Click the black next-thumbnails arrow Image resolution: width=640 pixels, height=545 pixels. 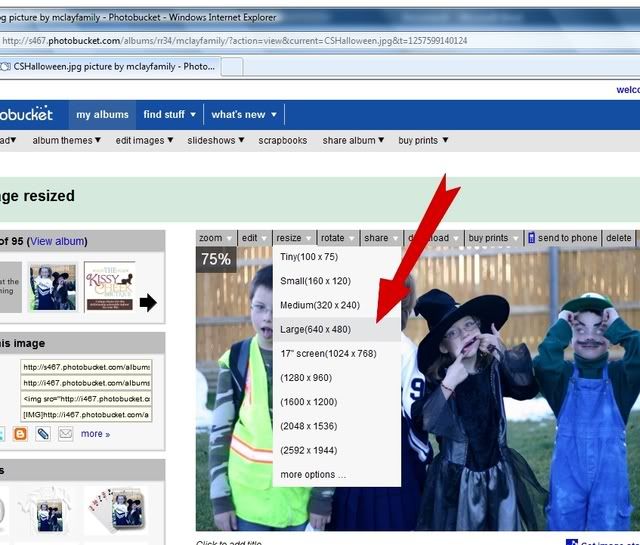point(148,303)
